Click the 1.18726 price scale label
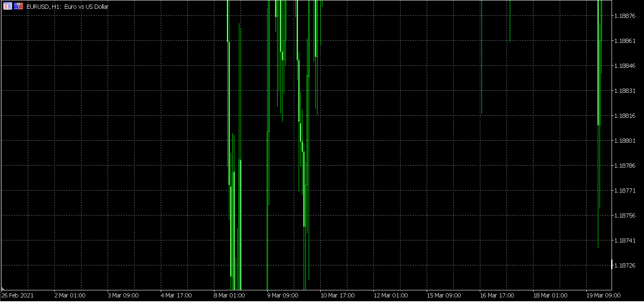This screenshot has height=302, width=644. tap(625, 265)
